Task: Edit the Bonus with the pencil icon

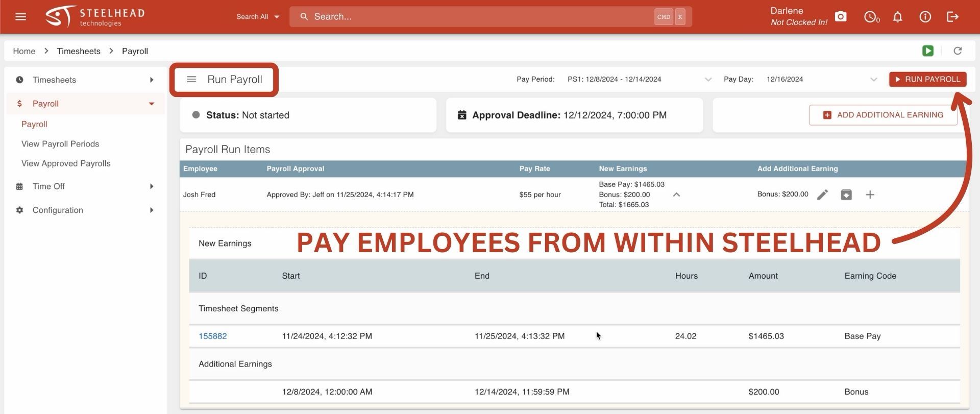Action: point(822,194)
